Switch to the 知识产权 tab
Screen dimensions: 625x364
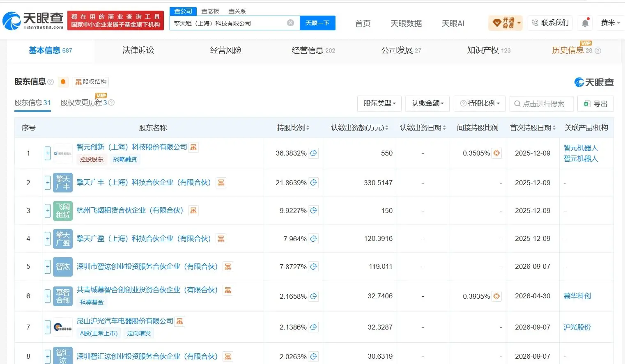(489, 50)
